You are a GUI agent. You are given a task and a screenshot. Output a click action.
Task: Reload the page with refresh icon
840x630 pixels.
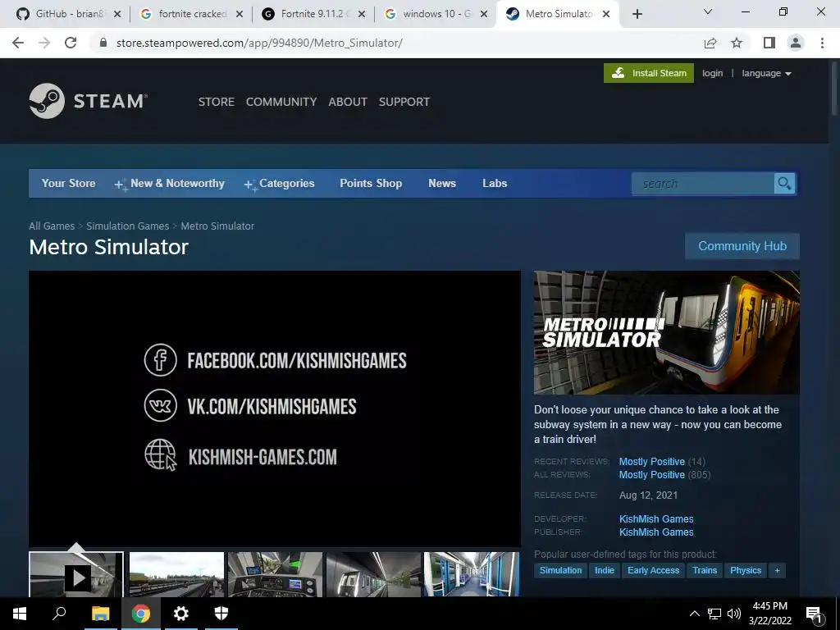(71, 43)
